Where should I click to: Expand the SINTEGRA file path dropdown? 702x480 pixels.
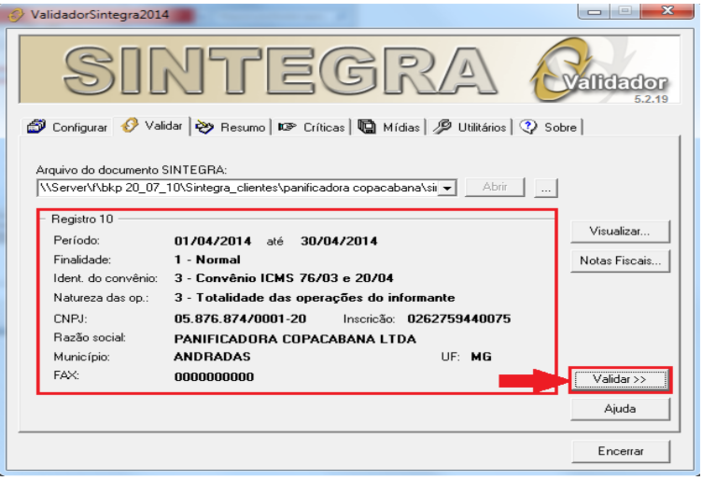(x=447, y=187)
